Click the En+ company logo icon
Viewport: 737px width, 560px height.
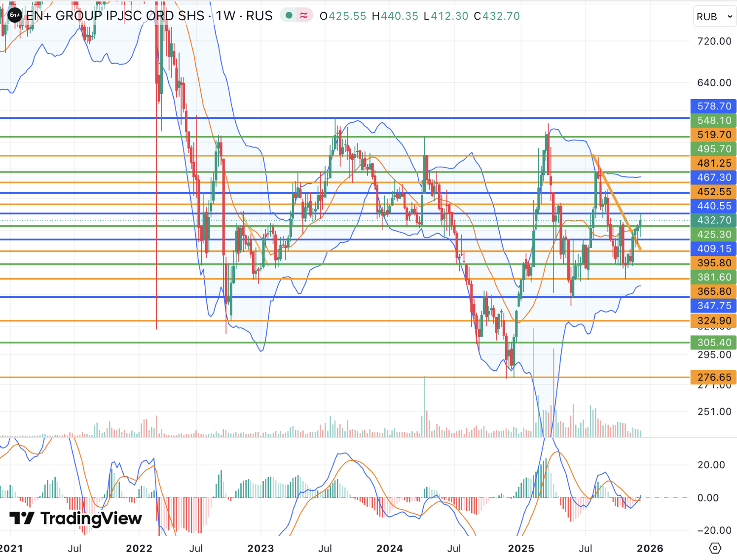coord(14,16)
